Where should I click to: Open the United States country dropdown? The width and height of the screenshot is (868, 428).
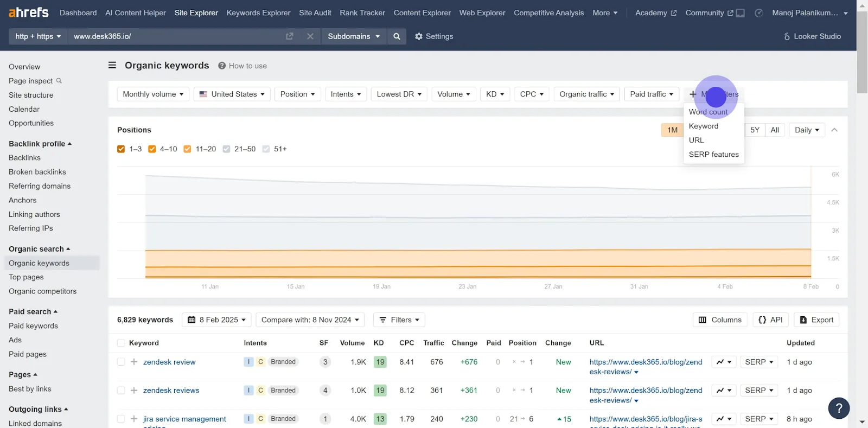232,94
